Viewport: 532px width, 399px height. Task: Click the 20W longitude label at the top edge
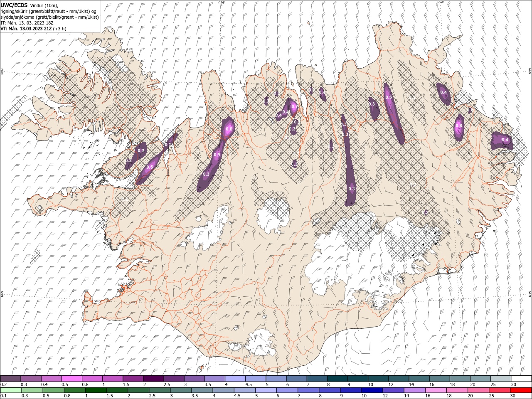(221, 2)
